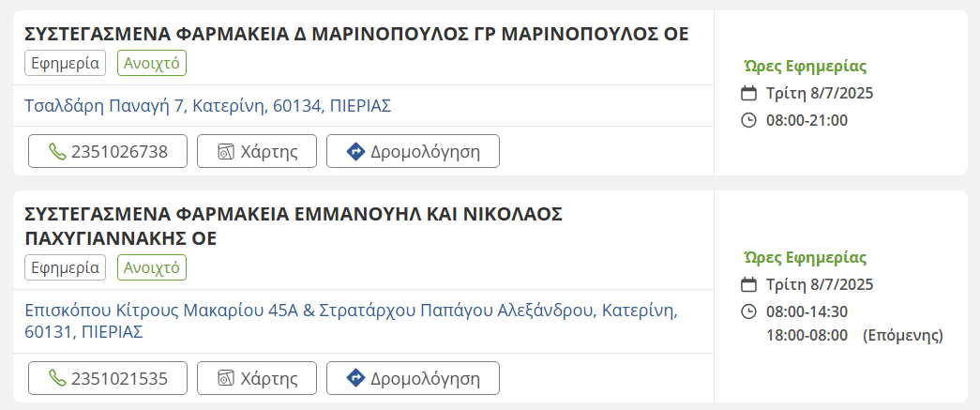The image size is (980, 410).
Task: Click directions icon in Pachygiannakis Δρομολόγηση button
Action: (354, 378)
